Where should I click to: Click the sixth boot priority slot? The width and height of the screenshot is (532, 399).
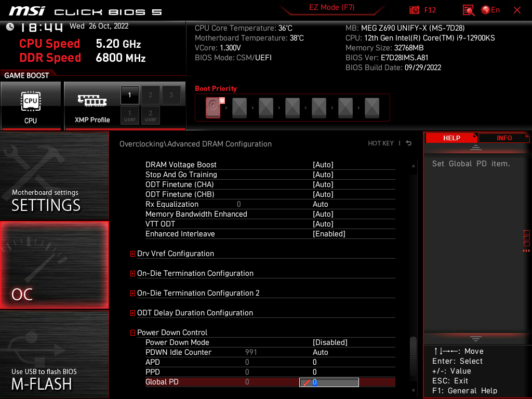pyautogui.click(x=345, y=108)
